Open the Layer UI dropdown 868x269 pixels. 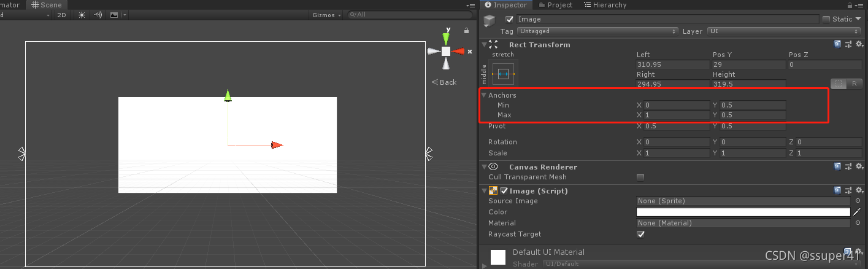pyautogui.click(x=784, y=31)
